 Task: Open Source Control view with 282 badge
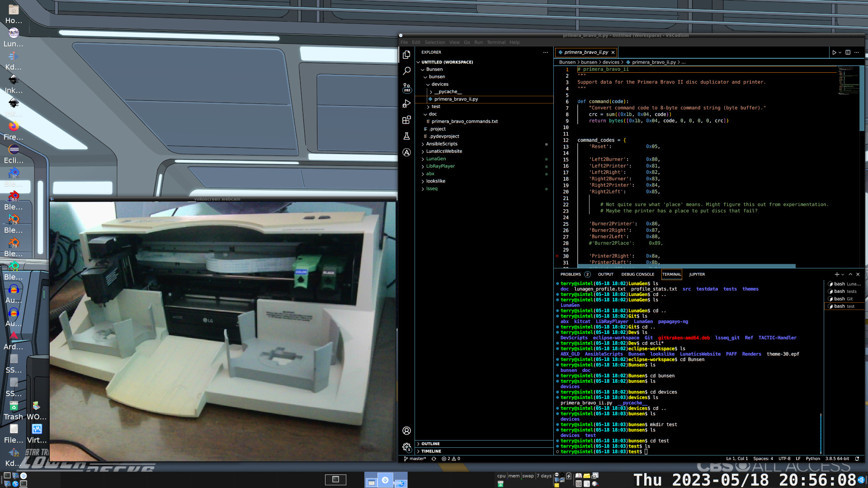tap(406, 87)
